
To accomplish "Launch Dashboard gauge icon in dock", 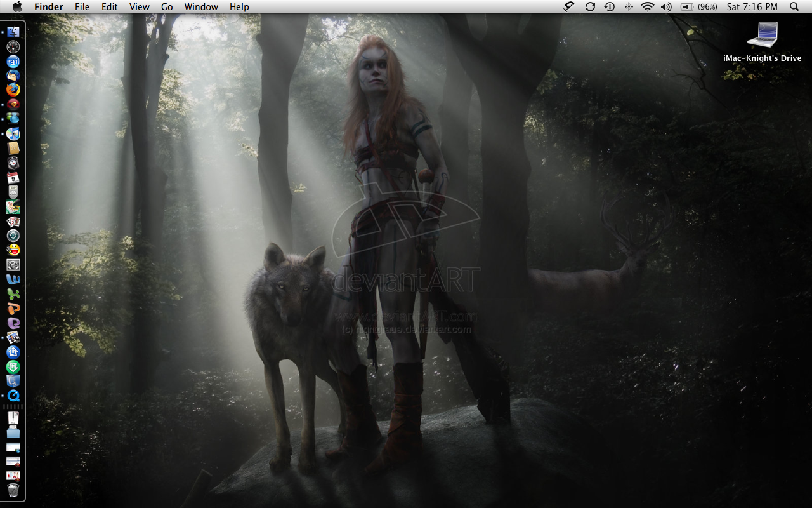I will (13, 47).
